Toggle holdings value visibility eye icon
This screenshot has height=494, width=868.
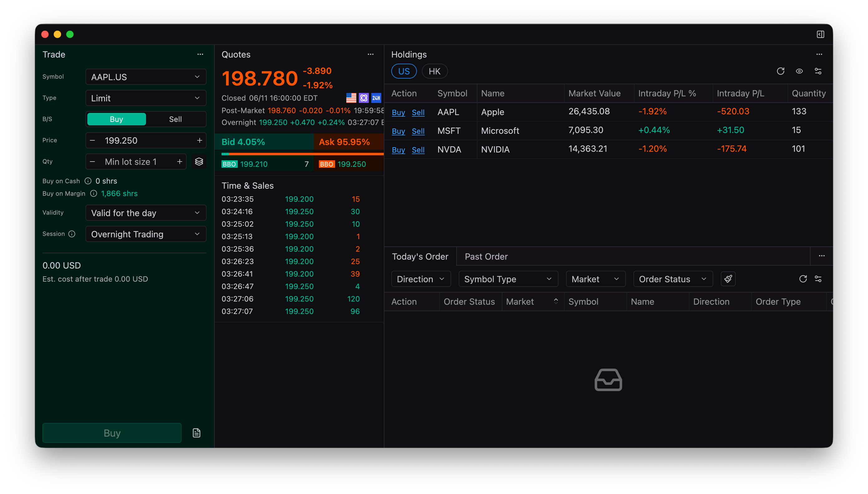tap(799, 71)
